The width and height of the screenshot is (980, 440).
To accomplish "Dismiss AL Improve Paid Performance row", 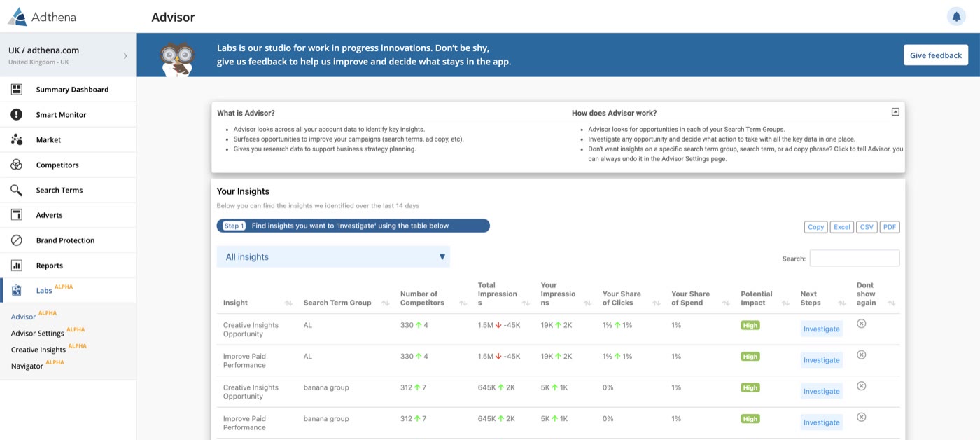I will (862, 355).
